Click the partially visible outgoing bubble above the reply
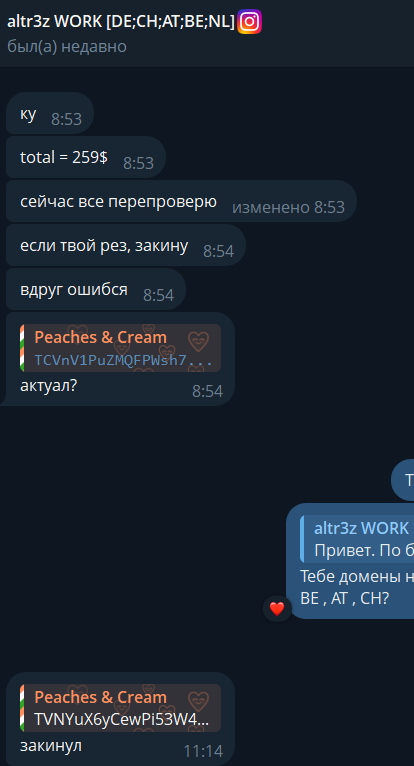The height and width of the screenshot is (766, 414). [x=403, y=480]
